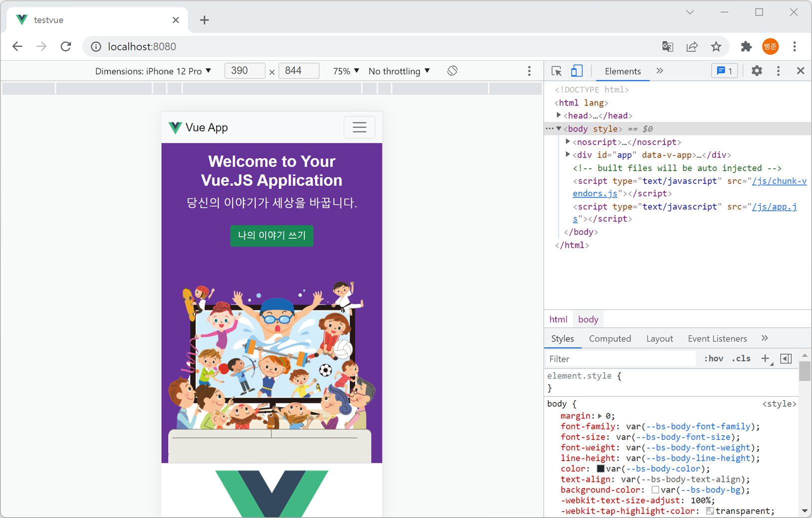Open the No throttling dropdown
Viewport: 812px width, 518px height.
[x=399, y=71]
